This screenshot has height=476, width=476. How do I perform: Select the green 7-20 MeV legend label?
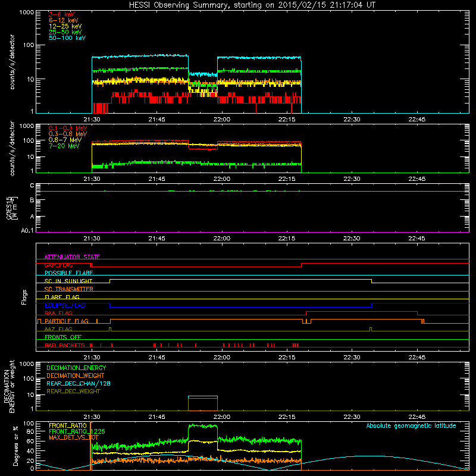tap(64, 146)
